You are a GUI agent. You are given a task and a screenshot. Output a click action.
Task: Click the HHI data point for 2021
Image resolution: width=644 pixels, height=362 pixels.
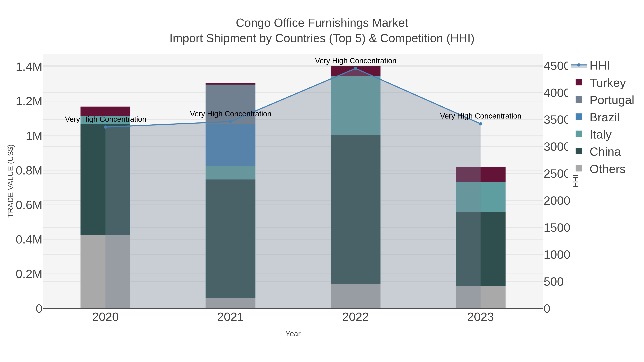click(x=231, y=122)
